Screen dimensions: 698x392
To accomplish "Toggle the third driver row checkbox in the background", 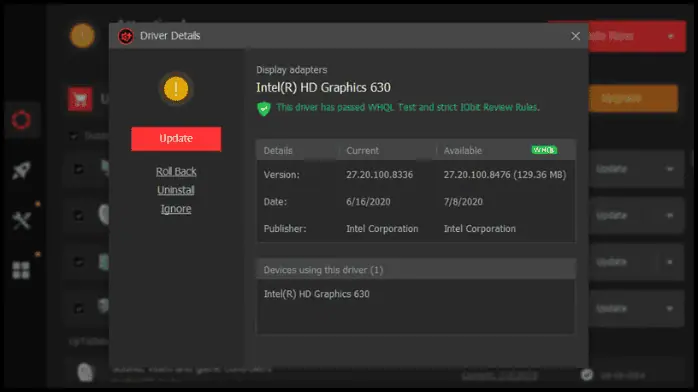I will pos(79,262).
